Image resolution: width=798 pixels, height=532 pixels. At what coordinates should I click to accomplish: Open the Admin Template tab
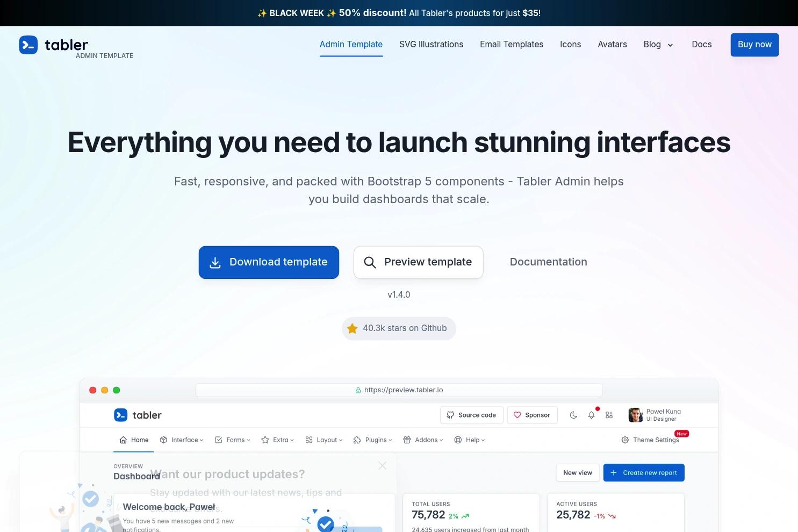coord(351,45)
